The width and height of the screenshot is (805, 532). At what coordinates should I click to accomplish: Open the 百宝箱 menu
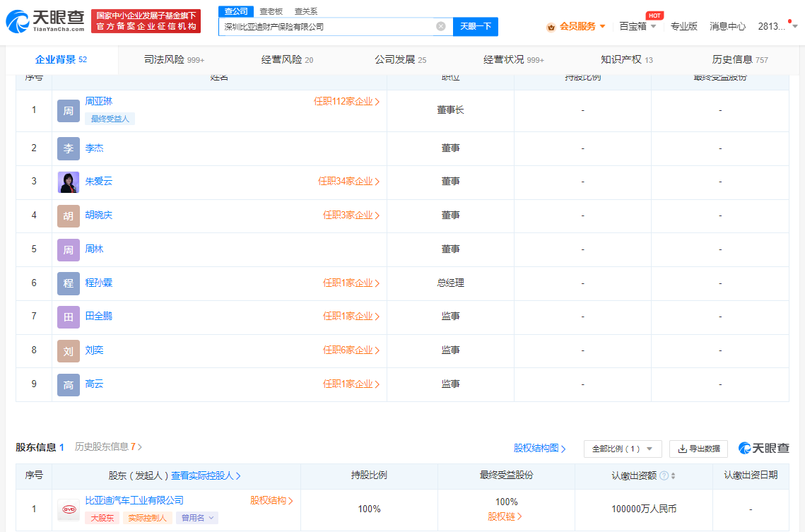pos(637,26)
